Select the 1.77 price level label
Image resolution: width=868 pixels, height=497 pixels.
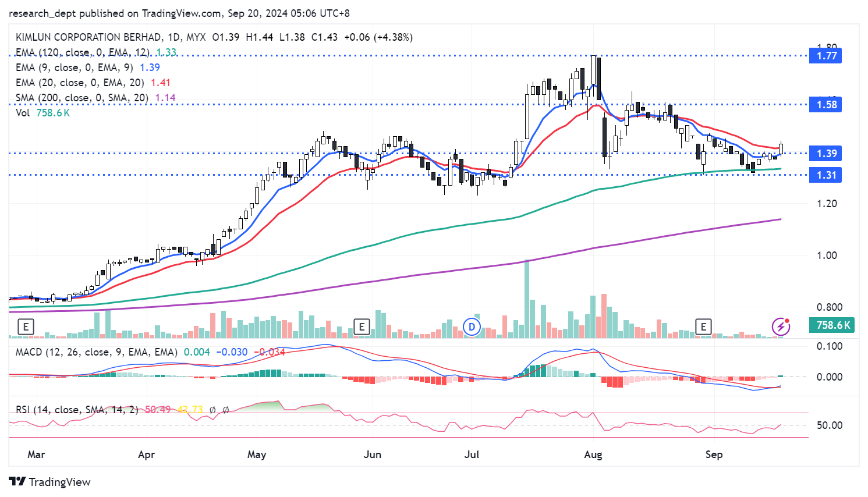(826, 56)
